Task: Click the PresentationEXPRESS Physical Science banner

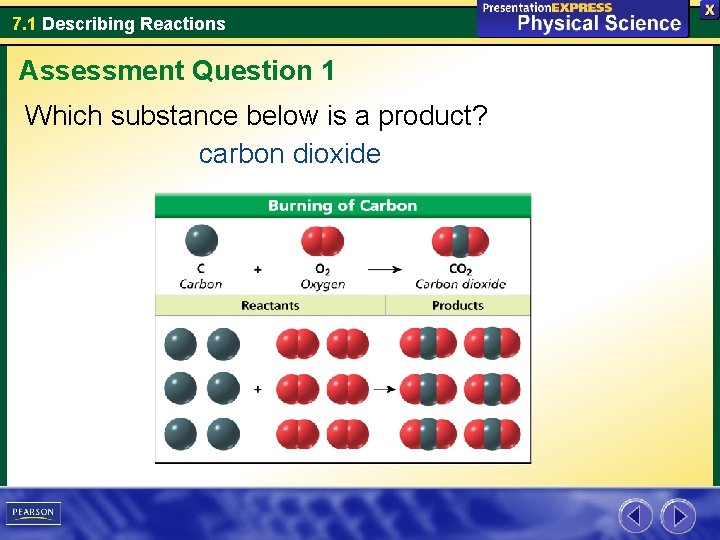Action: pos(582,18)
